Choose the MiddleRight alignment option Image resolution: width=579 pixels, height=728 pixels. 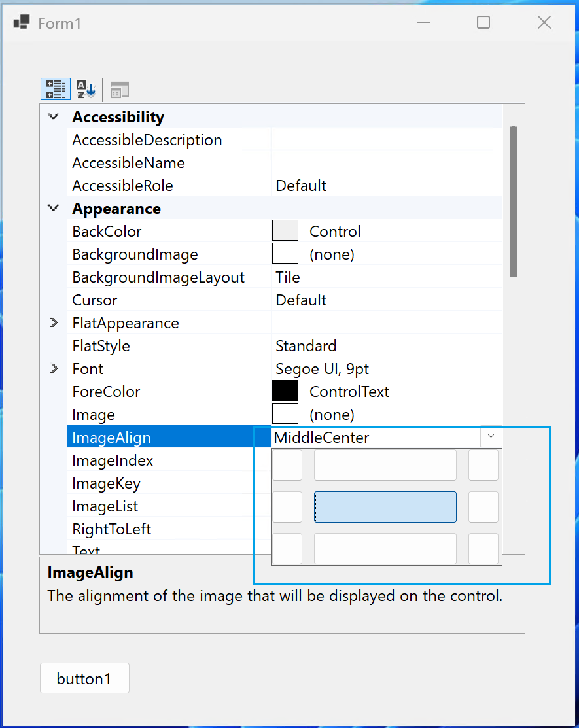click(x=483, y=507)
